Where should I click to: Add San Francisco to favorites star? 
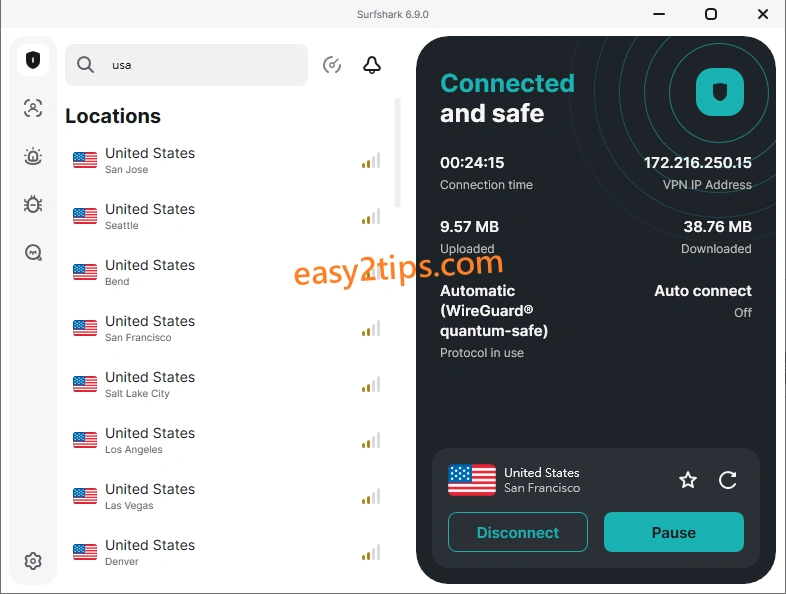(688, 480)
